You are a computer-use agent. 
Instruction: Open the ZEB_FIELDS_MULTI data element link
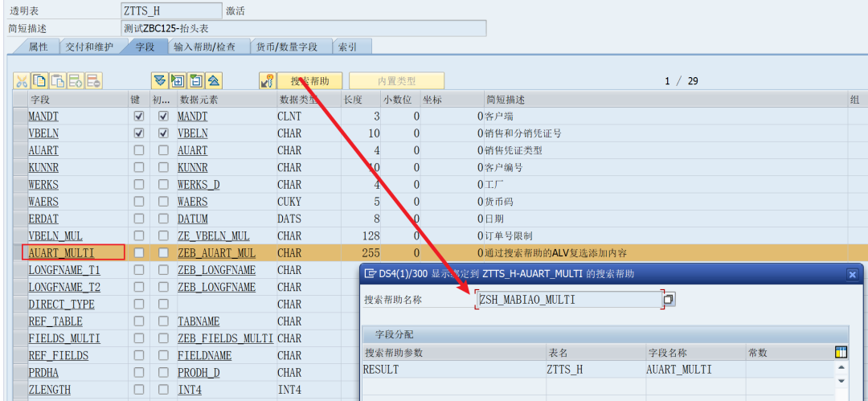[225, 339]
